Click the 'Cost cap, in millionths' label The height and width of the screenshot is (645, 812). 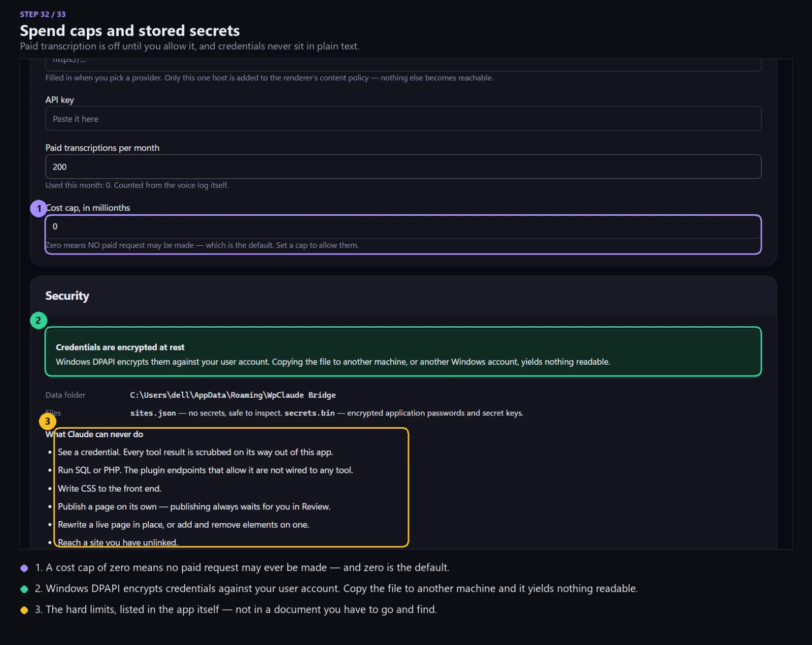tap(88, 208)
